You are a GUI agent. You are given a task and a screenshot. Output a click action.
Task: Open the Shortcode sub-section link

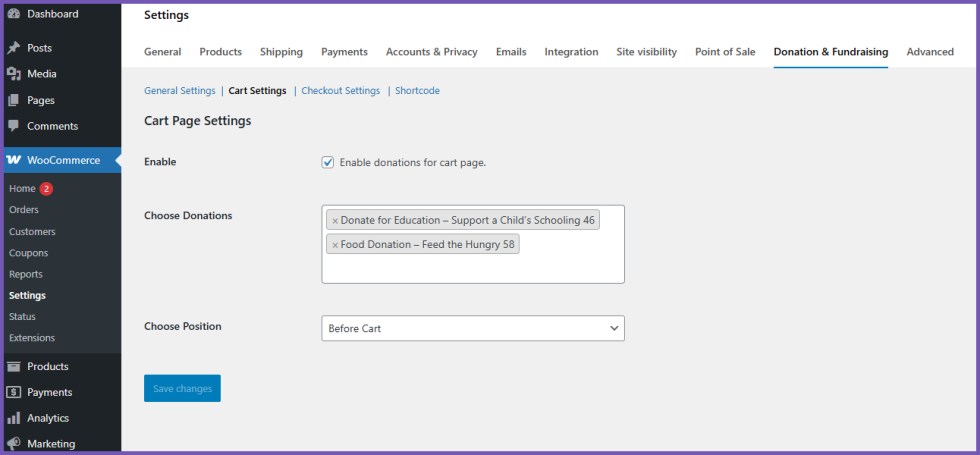click(417, 91)
